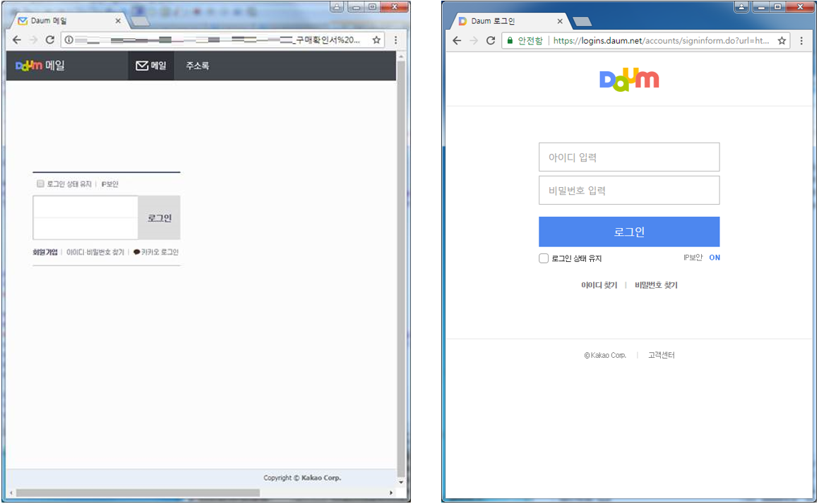Click green lock 안전함 icon
The image size is (819, 504).
point(510,40)
